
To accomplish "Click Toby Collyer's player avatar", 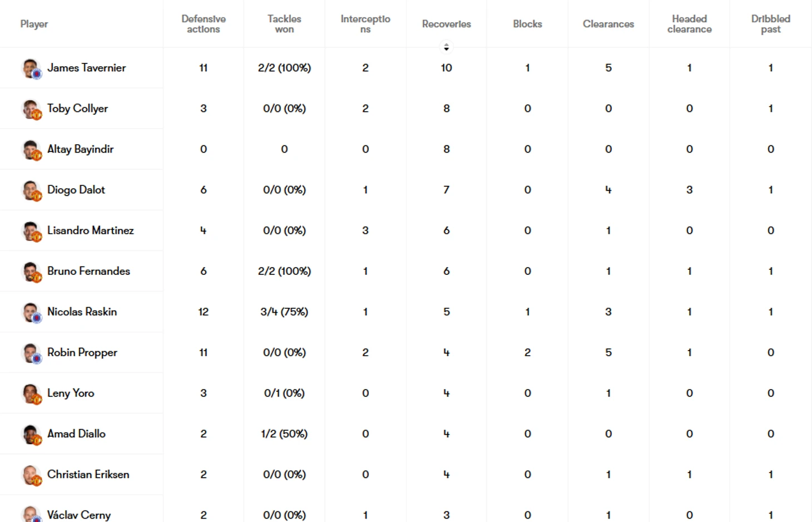I will pos(31,109).
